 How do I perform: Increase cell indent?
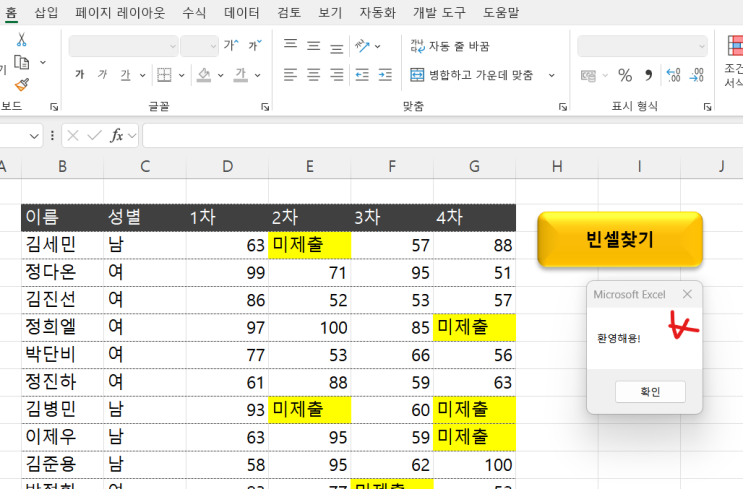(385, 75)
